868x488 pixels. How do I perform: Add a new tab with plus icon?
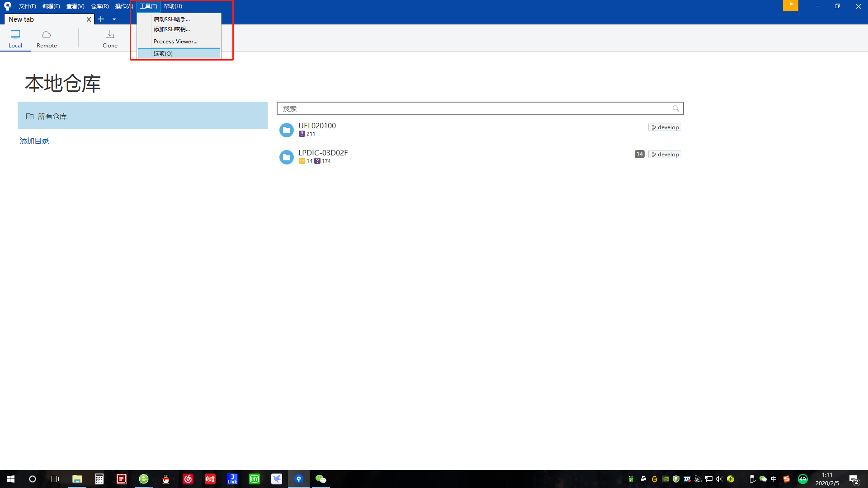pos(101,19)
